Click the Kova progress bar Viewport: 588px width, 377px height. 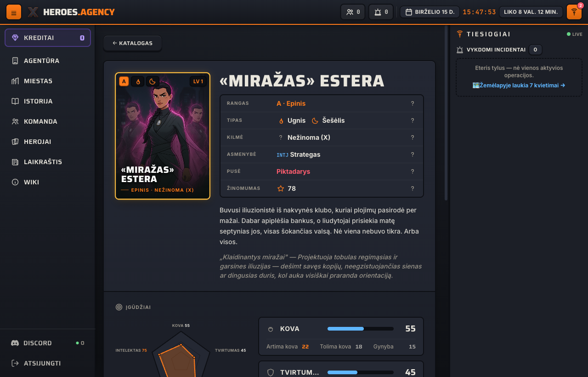pos(361,329)
